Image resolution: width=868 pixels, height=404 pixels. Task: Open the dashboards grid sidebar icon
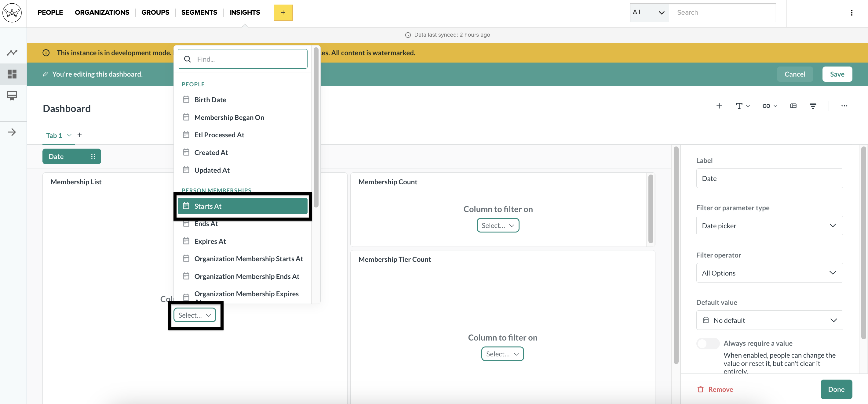[x=12, y=74]
